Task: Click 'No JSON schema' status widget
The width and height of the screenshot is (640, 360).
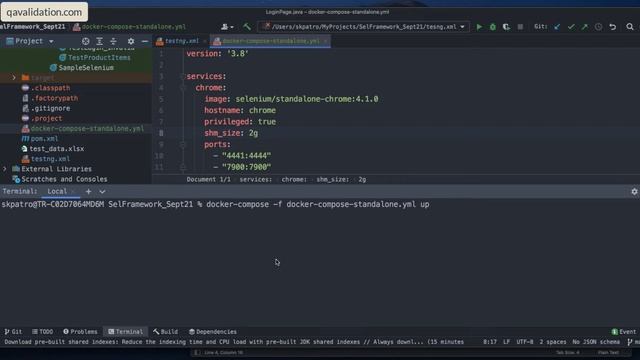Action: [596, 342]
